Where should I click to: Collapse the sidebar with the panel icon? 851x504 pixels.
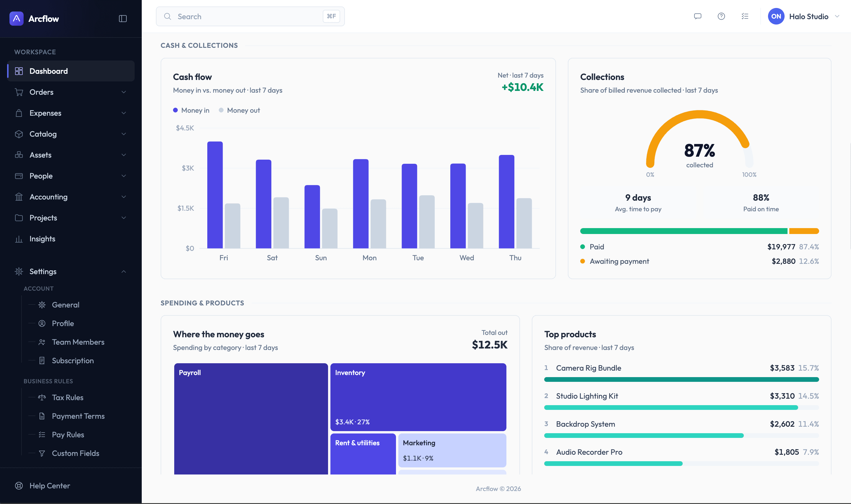123,18
